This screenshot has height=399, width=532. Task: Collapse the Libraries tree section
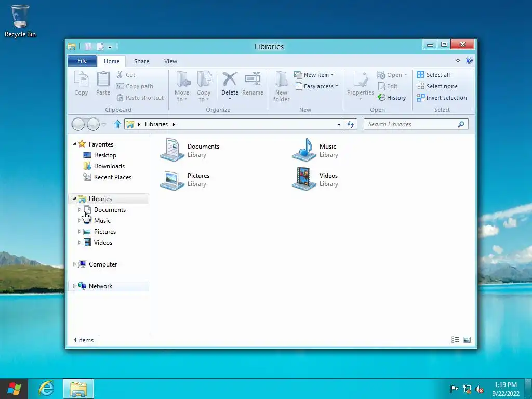point(74,198)
